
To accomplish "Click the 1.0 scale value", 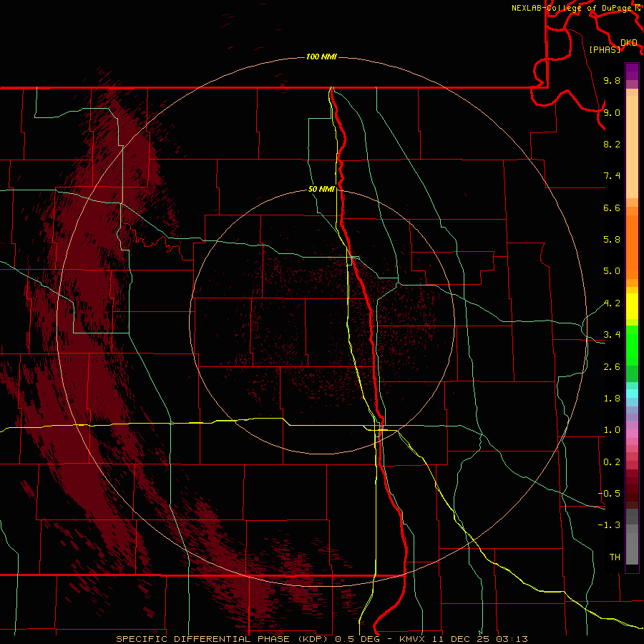I will (612, 430).
